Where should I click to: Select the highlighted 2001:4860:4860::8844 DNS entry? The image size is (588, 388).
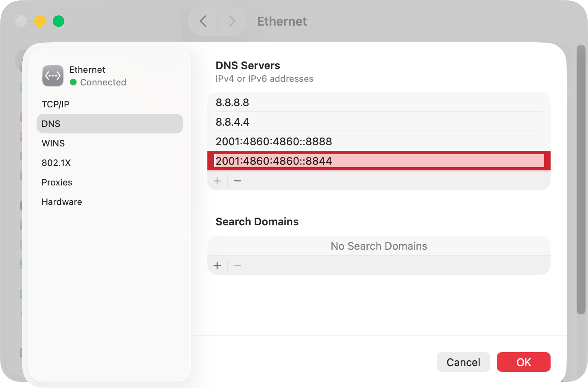(x=379, y=161)
